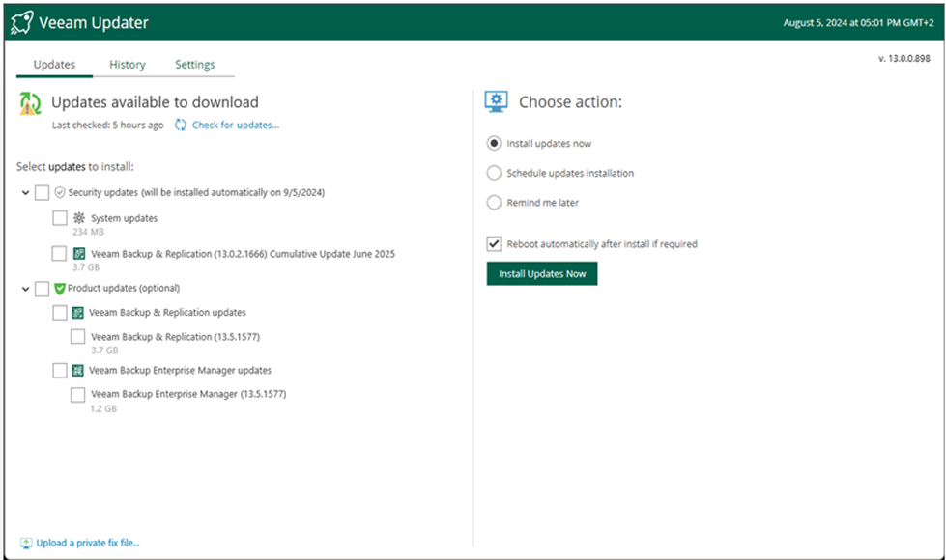This screenshot has height=560, width=946.
Task: Select the Cumulative Update June 2025 checkbox
Action: pyautogui.click(x=59, y=254)
